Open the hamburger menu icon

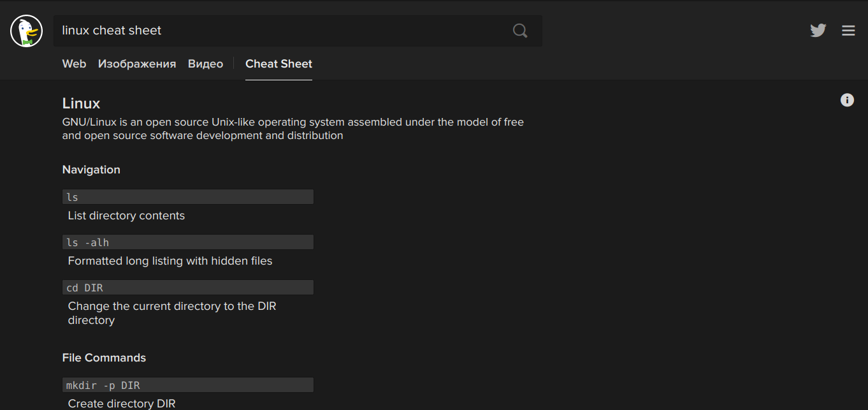click(x=848, y=31)
